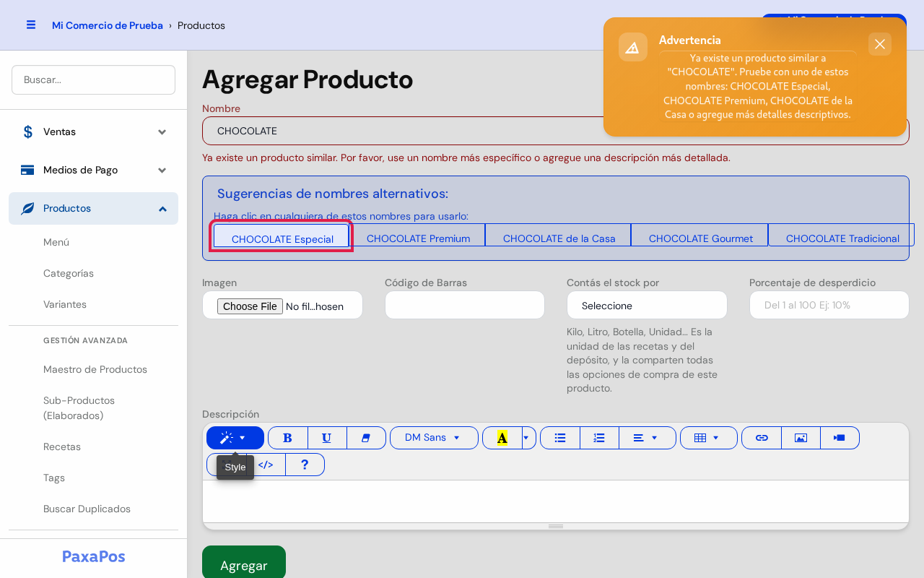Screen dimensions: 924x578
Task: Click the eraser remove-format icon
Action: click(366, 438)
